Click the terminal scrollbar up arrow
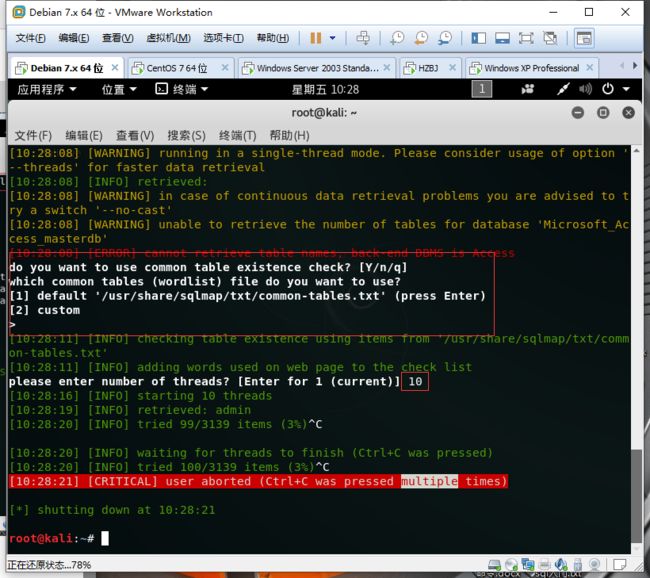650x578 pixels. (x=636, y=150)
